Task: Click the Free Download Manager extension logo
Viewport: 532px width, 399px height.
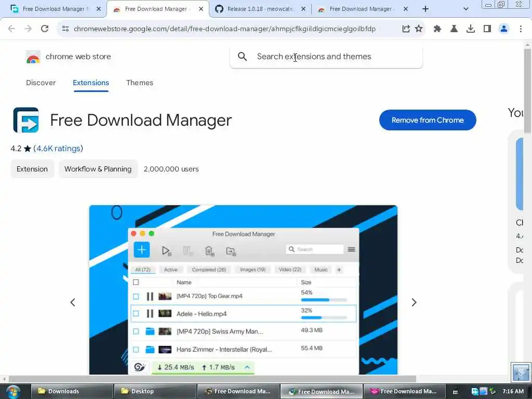Action: pos(26,120)
